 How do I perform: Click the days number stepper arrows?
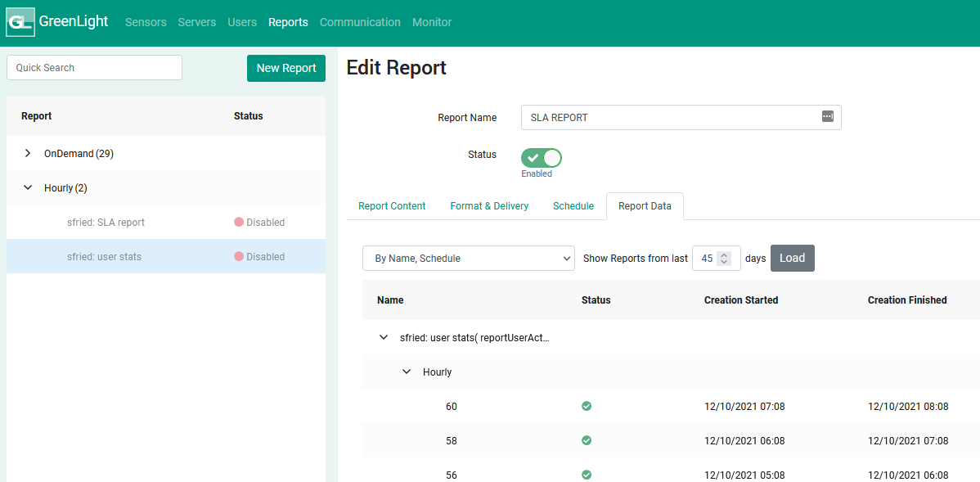click(x=723, y=258)
